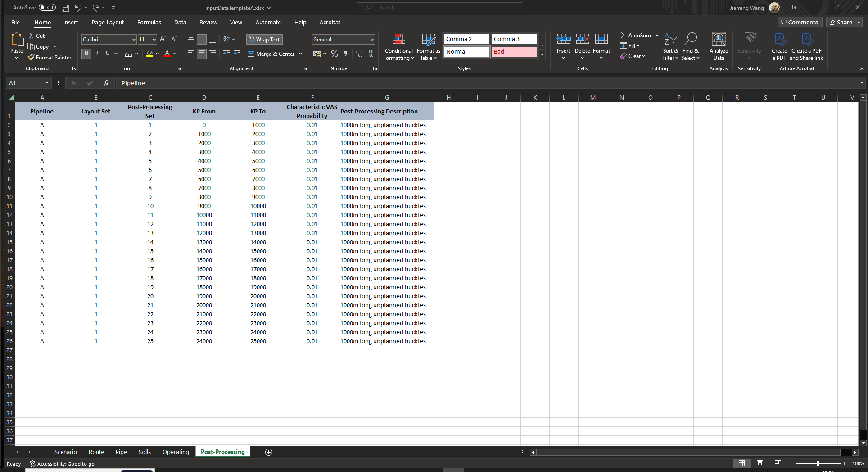This screenshot has height=472, width=868.
Task: Toggle Underline formatting
Action: [108, 54]
